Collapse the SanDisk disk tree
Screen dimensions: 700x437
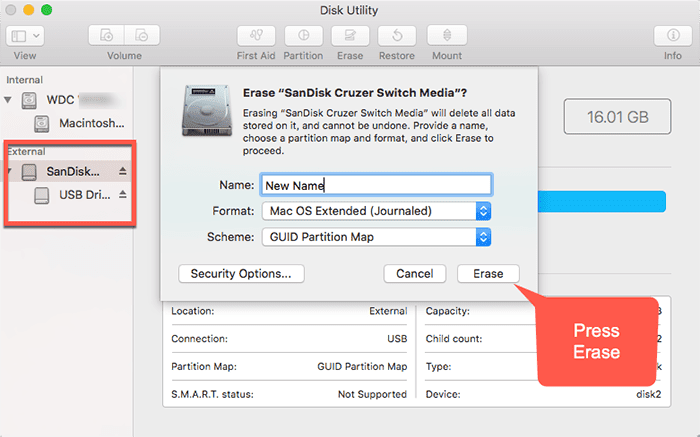[x=10, y=172]
